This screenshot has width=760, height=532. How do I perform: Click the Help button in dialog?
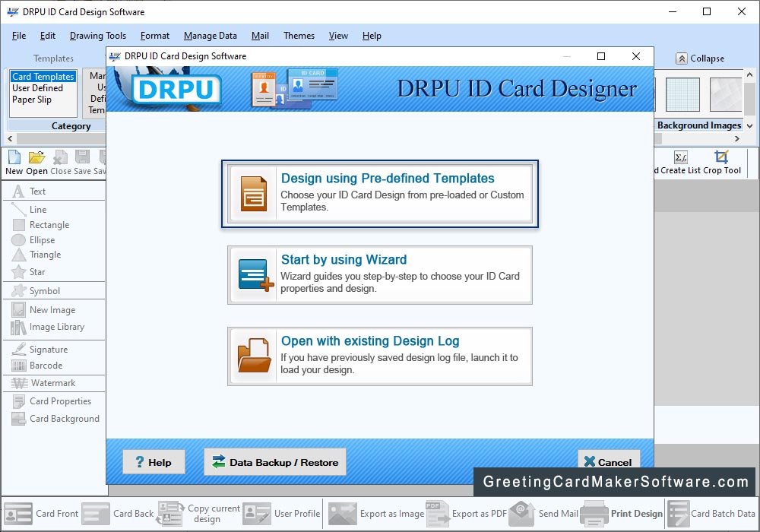coord(154,462)
